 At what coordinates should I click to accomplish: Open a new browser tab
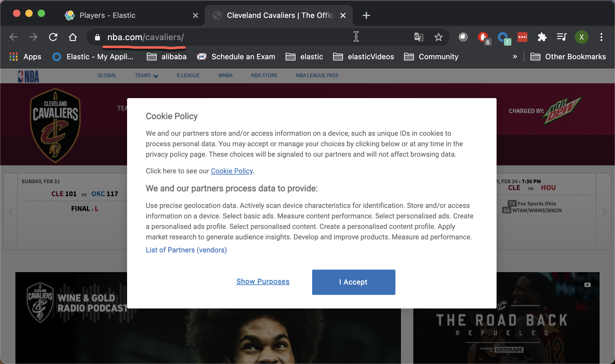[x=366, y=15]
